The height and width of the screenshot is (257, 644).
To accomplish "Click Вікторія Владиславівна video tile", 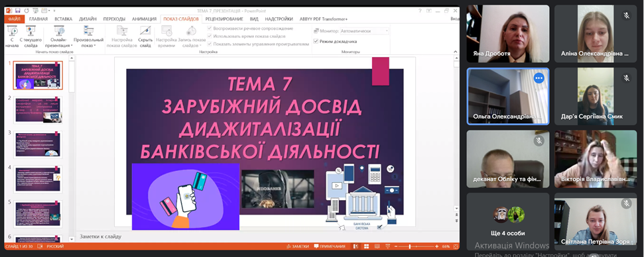I will [596, 159].
